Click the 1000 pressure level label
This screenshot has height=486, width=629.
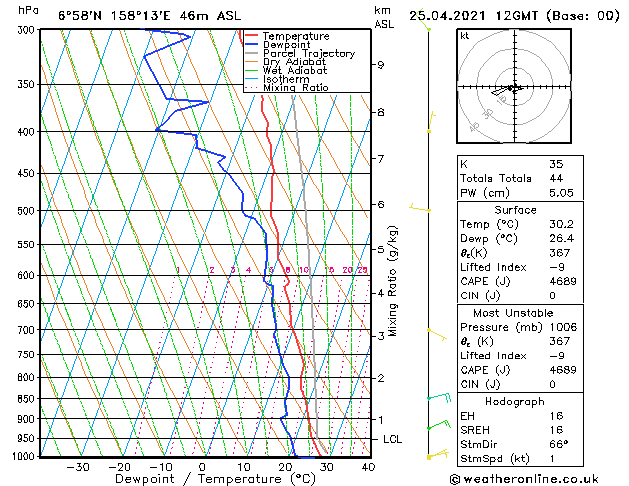(26, 456)
